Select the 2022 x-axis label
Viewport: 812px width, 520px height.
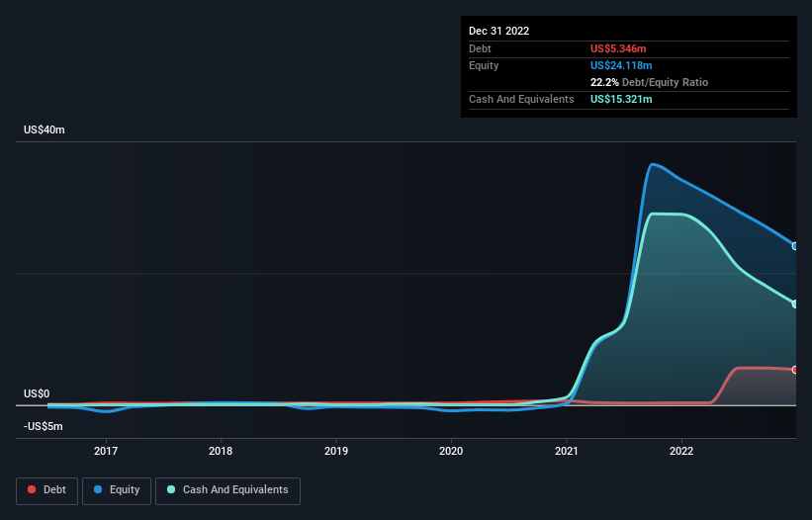point(681,451)
